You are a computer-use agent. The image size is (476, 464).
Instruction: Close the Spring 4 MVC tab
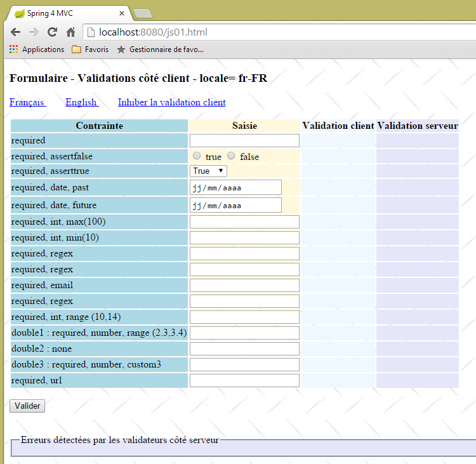[x=121, y=13]
